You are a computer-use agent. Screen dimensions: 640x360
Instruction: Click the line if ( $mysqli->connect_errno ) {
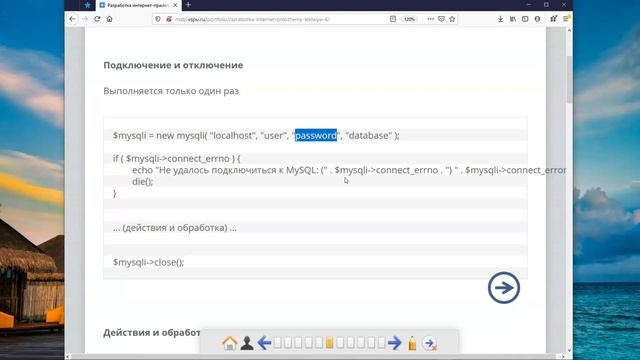coord(177,158)
